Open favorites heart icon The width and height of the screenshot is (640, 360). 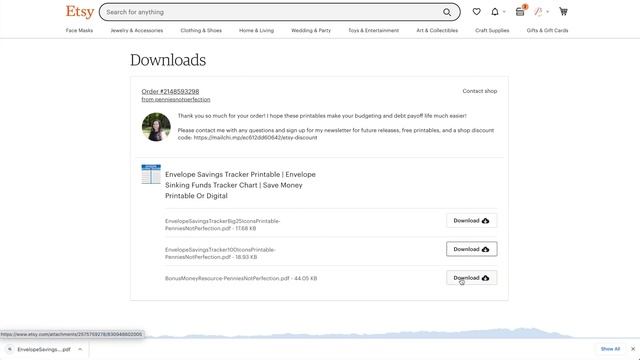476,12
